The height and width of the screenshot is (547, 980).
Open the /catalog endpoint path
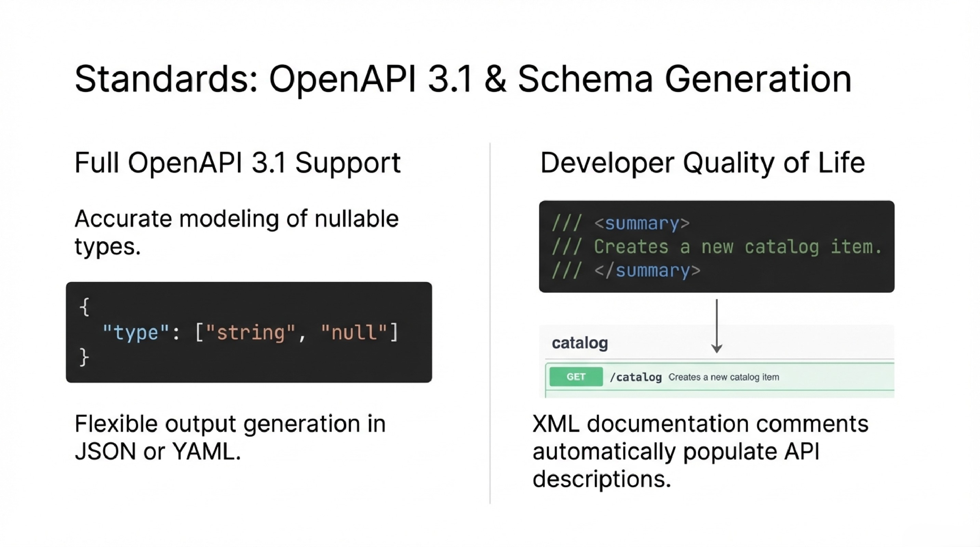click(x=635, y=377)
